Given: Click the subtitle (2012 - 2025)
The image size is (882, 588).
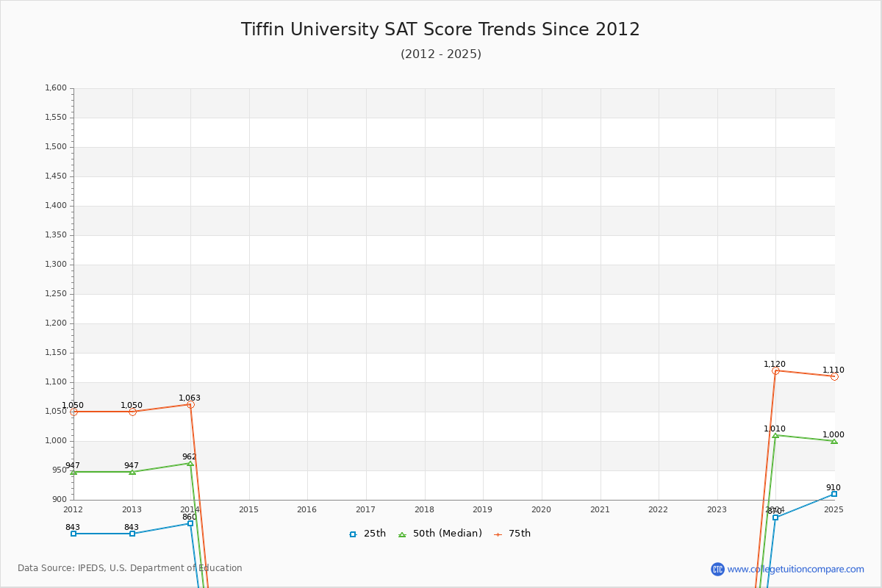Looking at the screenshot, I should [x=441, y=54].
